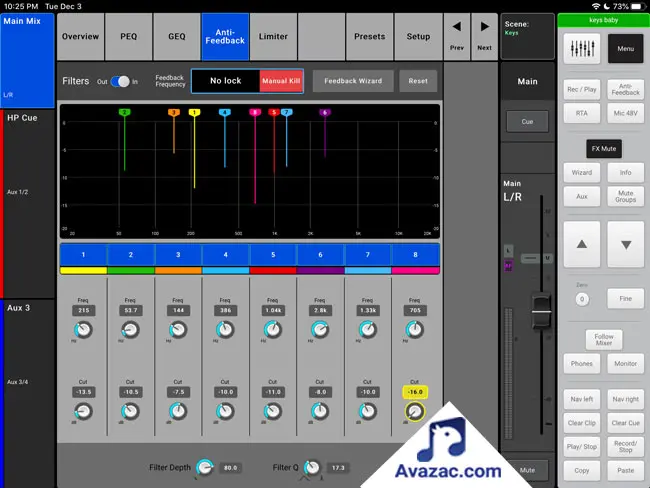Click the Reset filters button
650x488 pixels.
tap(418, 81)
